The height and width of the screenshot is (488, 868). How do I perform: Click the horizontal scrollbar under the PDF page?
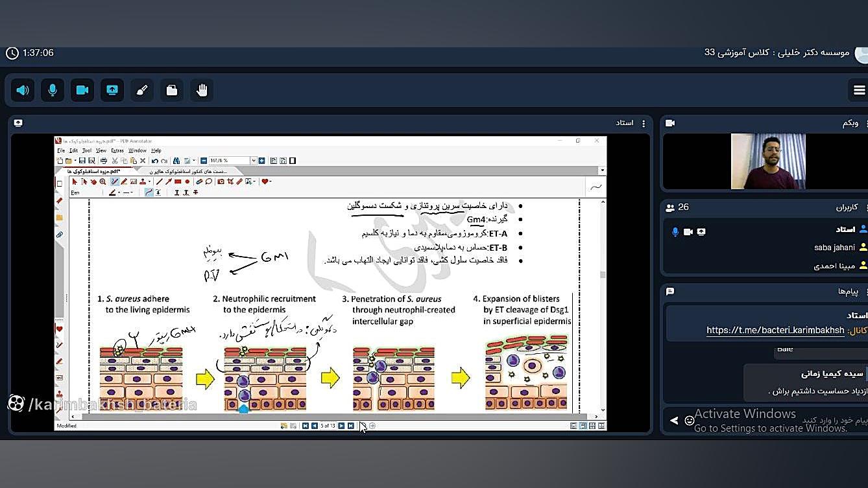tap(324, 417)
